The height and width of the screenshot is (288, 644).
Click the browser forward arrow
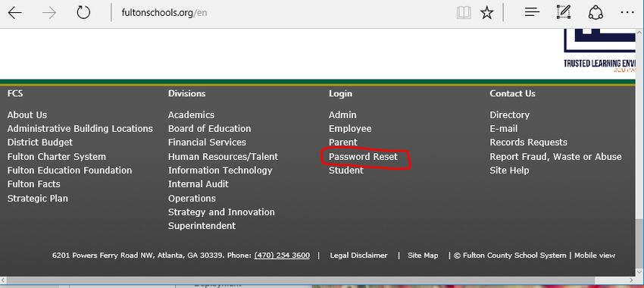[49, 13]
